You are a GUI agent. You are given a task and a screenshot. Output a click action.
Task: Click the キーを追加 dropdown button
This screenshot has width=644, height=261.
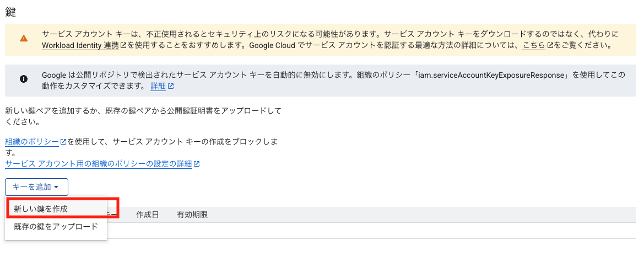pyautogui.click(x=36, y=187)
